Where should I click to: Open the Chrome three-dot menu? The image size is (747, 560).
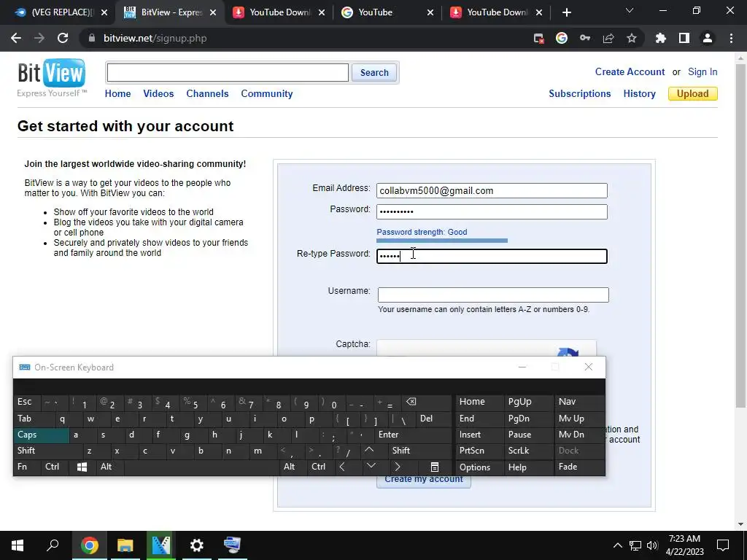point(731,38)
